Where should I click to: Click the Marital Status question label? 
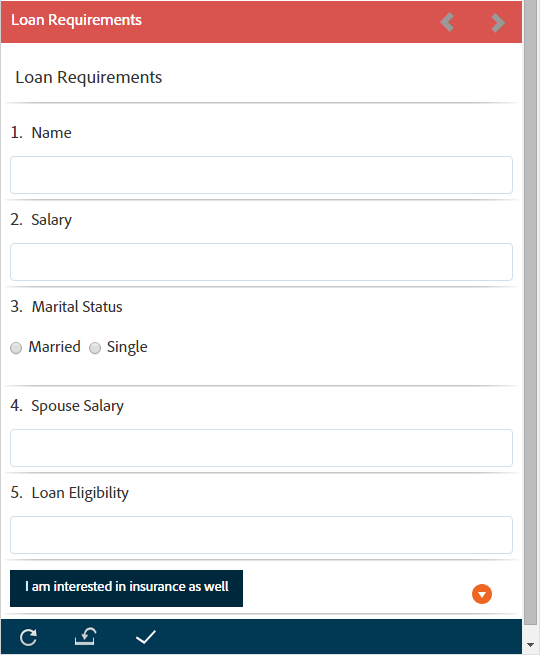click(x=77, y=307)
